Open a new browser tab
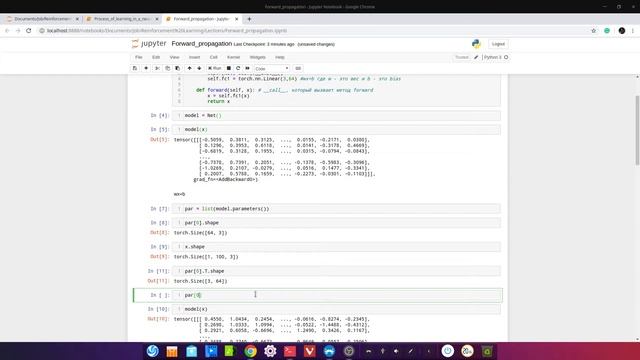 tap(249, 19)
